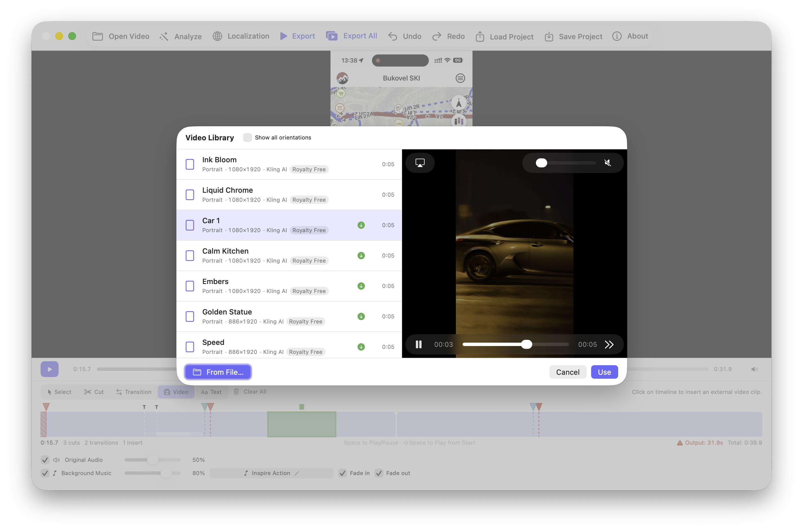
Task: Select the Ink Bloom video title
Action: pos(219,160)
